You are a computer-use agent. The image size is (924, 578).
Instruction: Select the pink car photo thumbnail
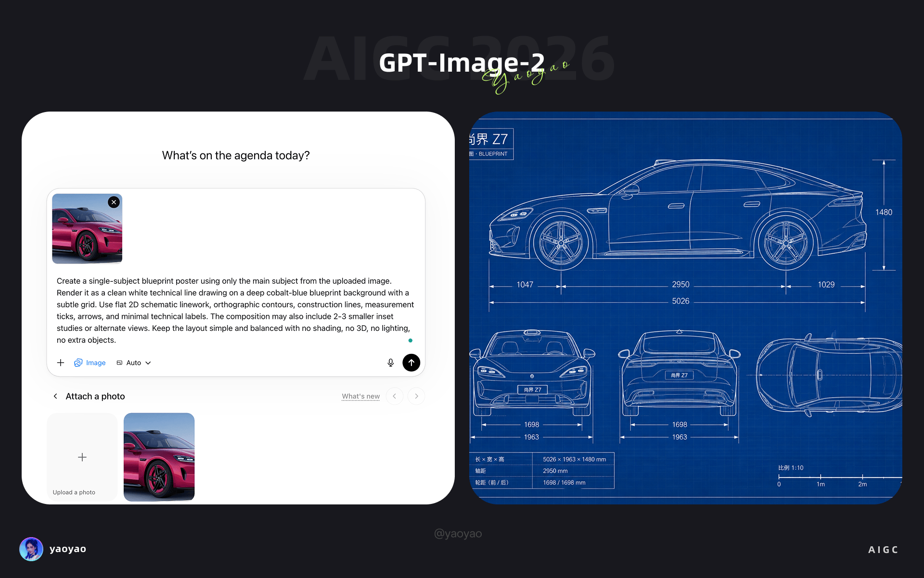coord(159,457)
